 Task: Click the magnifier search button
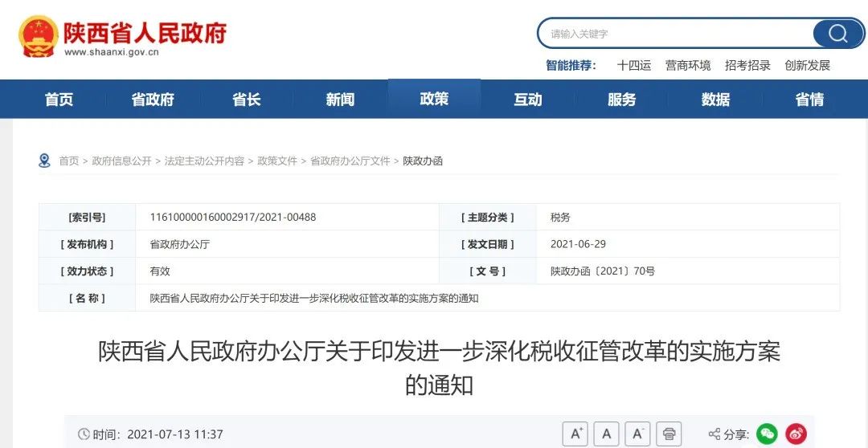(838, 34)
